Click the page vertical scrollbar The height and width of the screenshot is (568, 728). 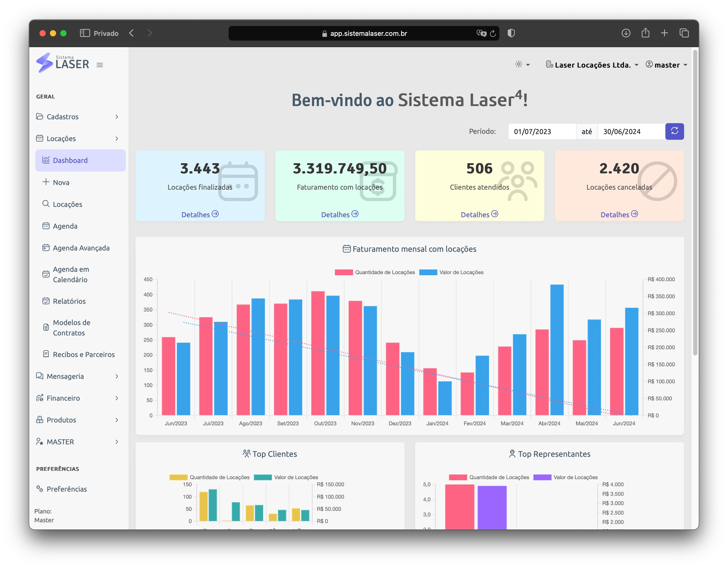point(695,203)
